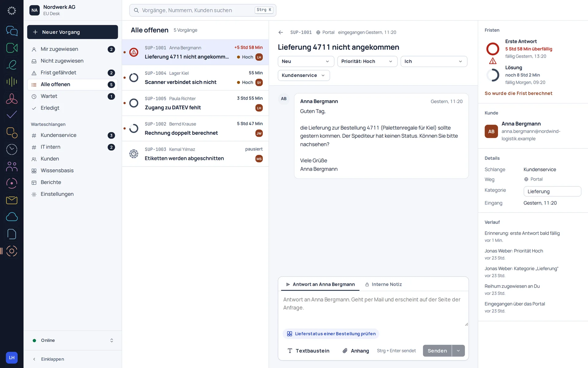This screenshot has height=368, width=588.
Task: Open the Kundenservice queue dropdown in ticket header
Action: point(303,75)
